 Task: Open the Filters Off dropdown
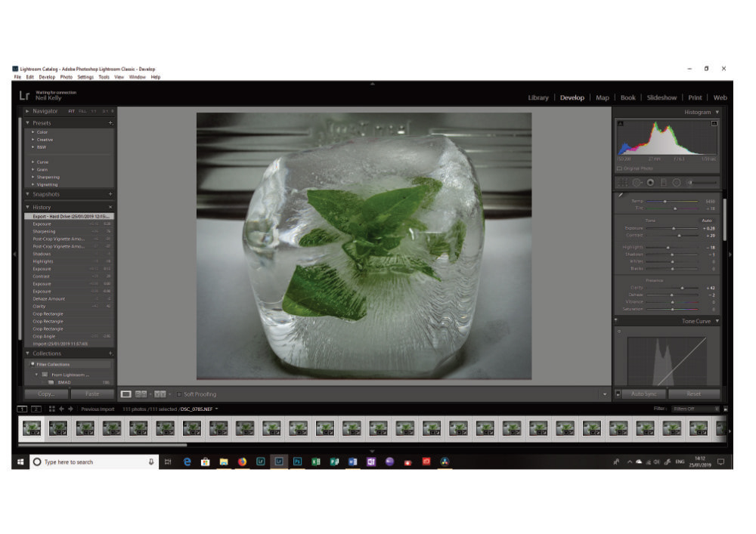click(696, 409)
